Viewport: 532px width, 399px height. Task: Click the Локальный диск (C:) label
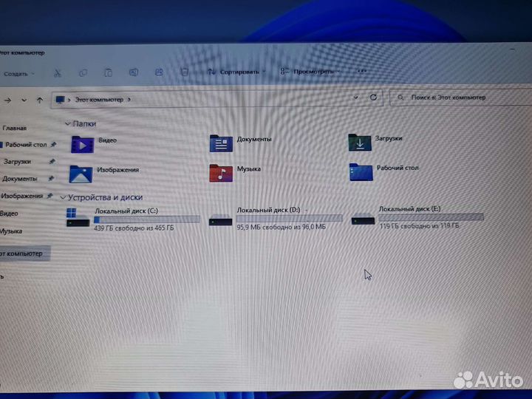pos(126,211)
